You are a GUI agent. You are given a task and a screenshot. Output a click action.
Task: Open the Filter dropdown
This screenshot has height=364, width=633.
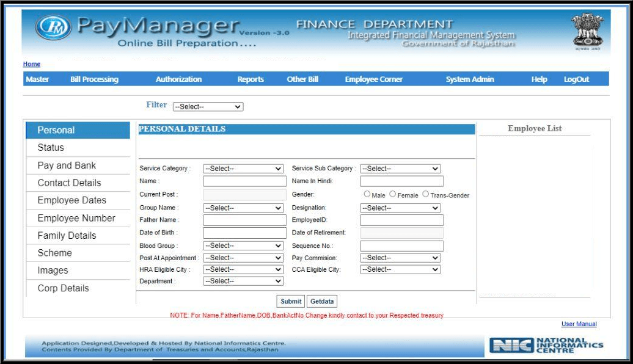point(208,106)
